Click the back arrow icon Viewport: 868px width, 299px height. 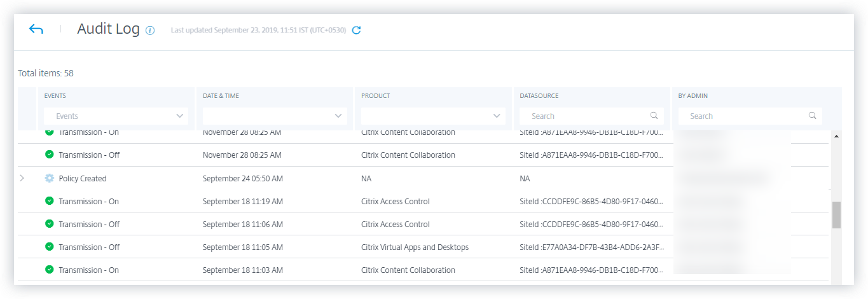click(36, 29)
